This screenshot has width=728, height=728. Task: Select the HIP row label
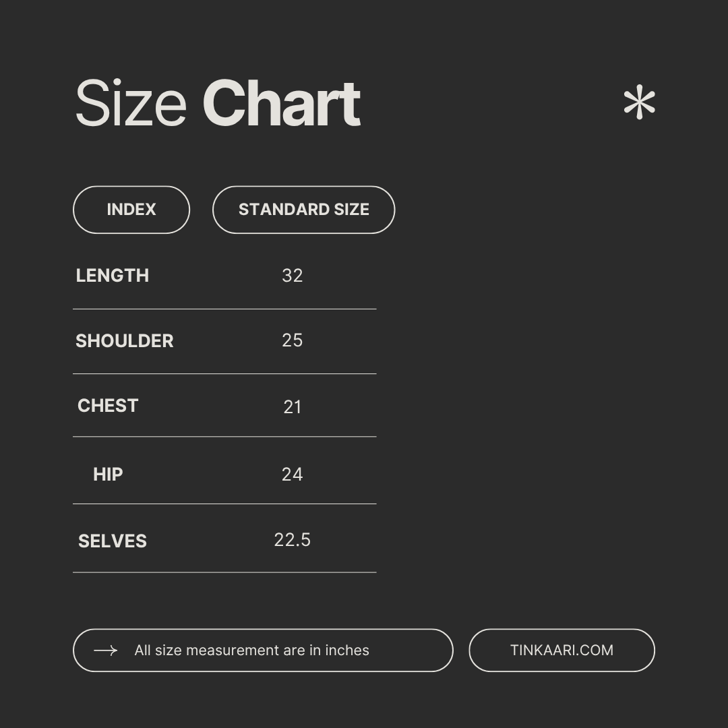tap(108, 475)
